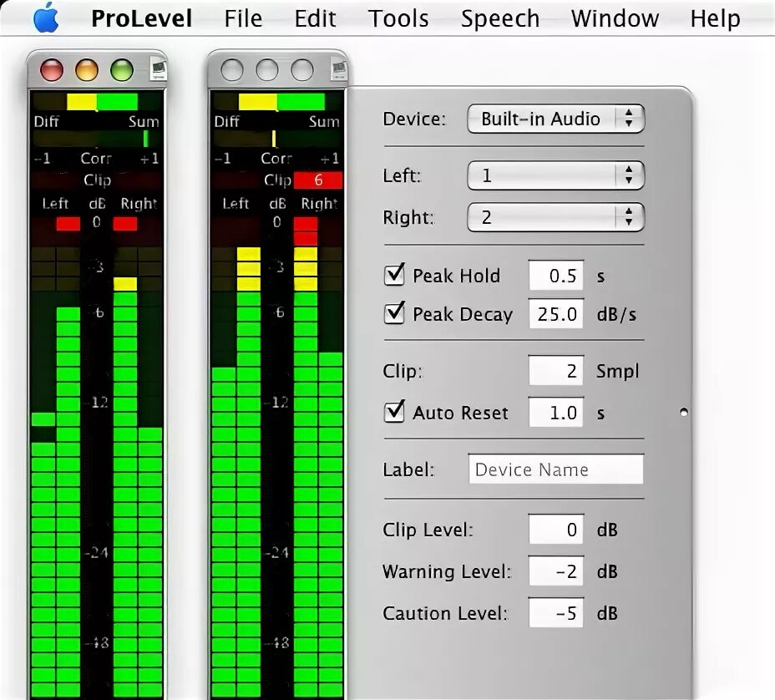Click the correlation meter in second window
This screenshot has width=775, height=700.
click(x=277, y=139)
